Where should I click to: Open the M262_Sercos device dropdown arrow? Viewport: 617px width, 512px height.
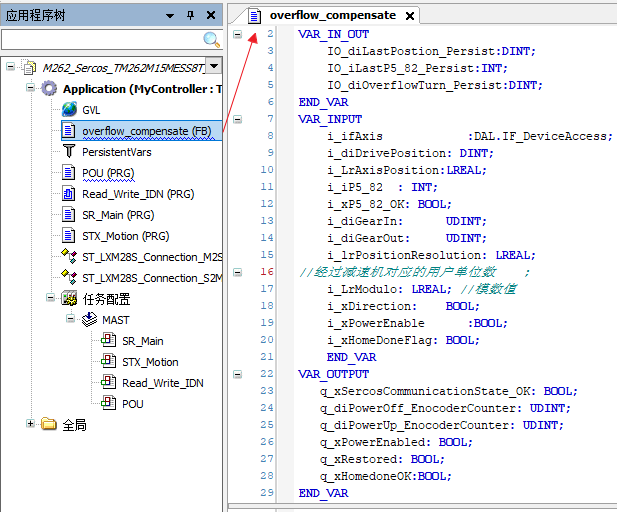point(214,67)
